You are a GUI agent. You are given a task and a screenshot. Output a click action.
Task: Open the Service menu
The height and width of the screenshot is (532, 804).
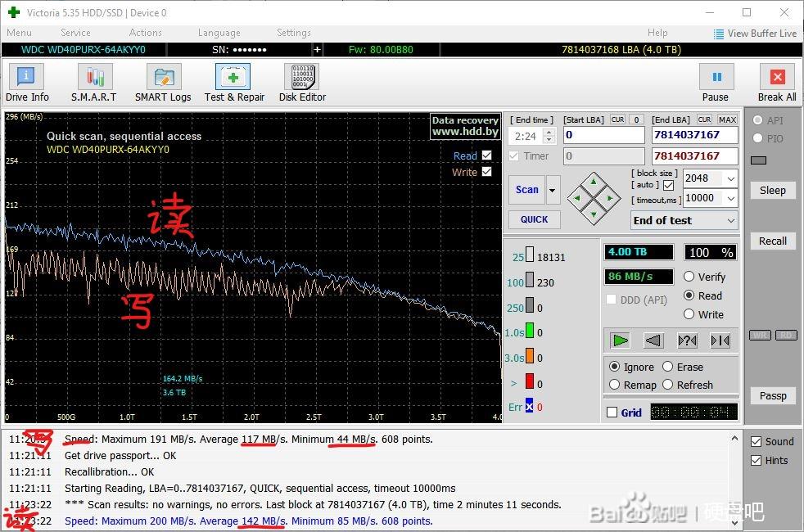(75, 33)
